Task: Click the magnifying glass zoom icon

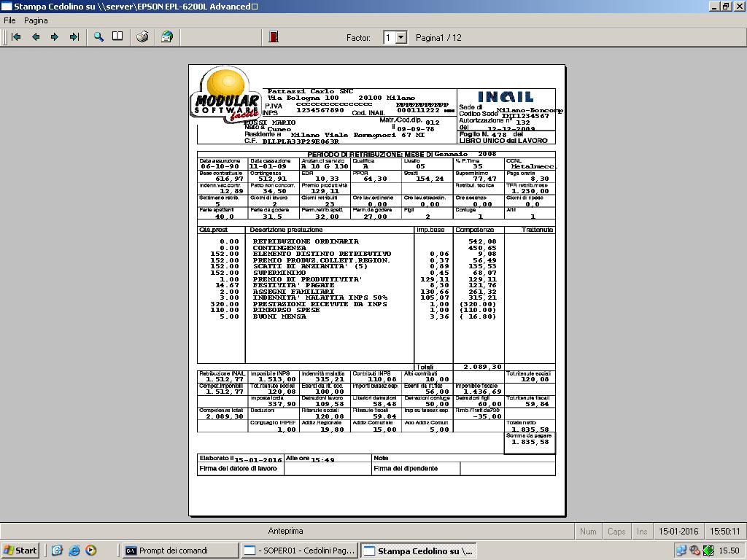Action: tap(98, 37)
